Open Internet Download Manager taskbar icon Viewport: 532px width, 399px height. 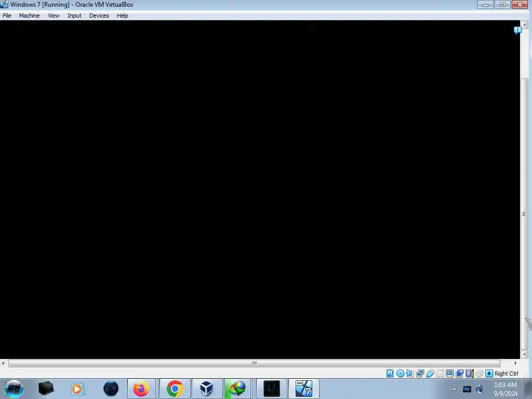pyautogui.click(x=237, y=389)
